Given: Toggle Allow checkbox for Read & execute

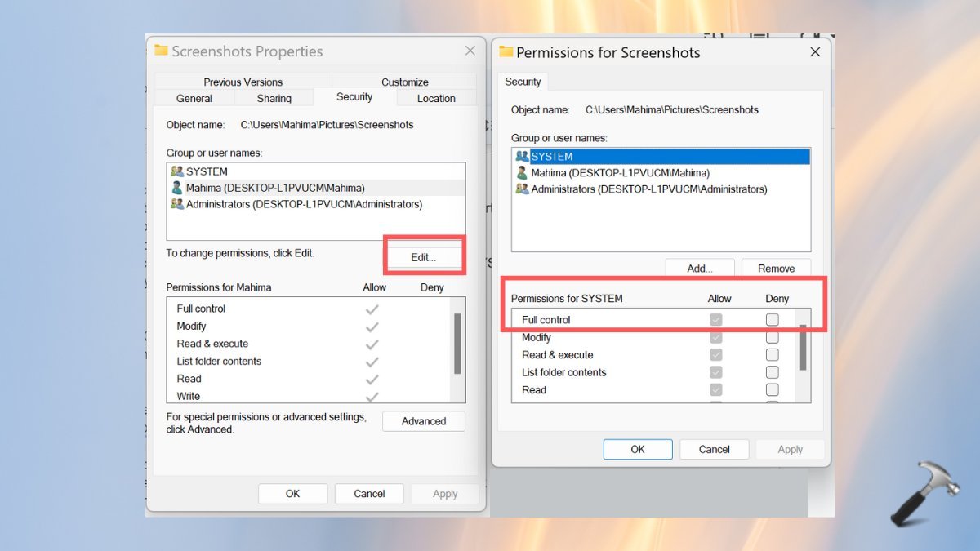Looking at the screenshot, I should point(716,354).
